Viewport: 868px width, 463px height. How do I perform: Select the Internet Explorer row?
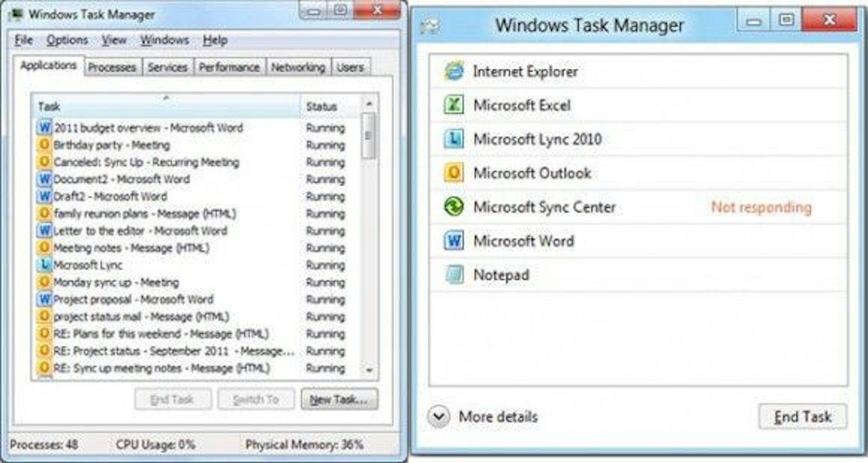(x=638, y=71)
